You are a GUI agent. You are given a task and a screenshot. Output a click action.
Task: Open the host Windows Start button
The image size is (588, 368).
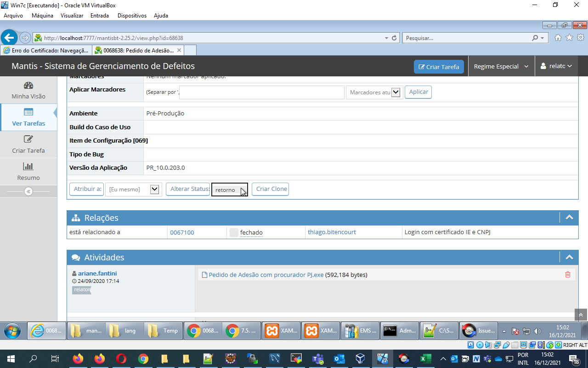pos(10,359)
